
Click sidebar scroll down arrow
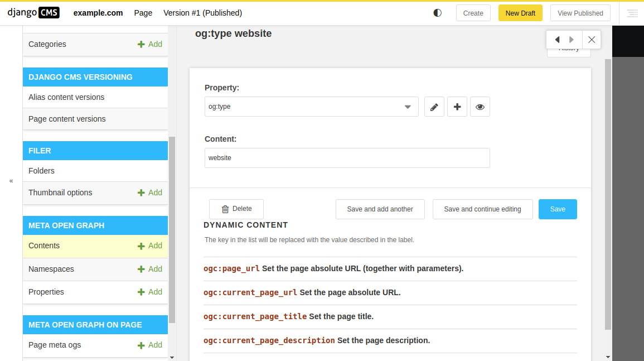pos(172,358)
